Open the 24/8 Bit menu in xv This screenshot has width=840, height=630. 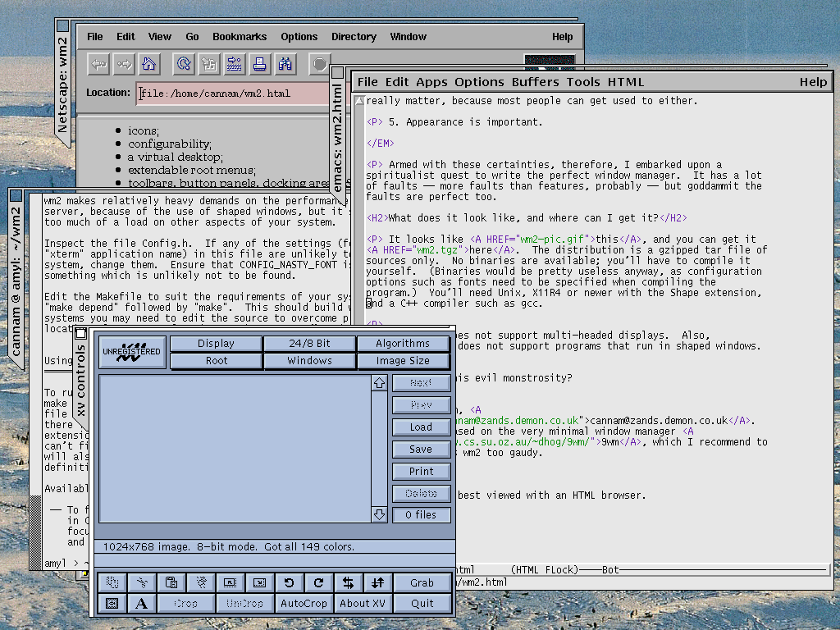tap(310, 344)
